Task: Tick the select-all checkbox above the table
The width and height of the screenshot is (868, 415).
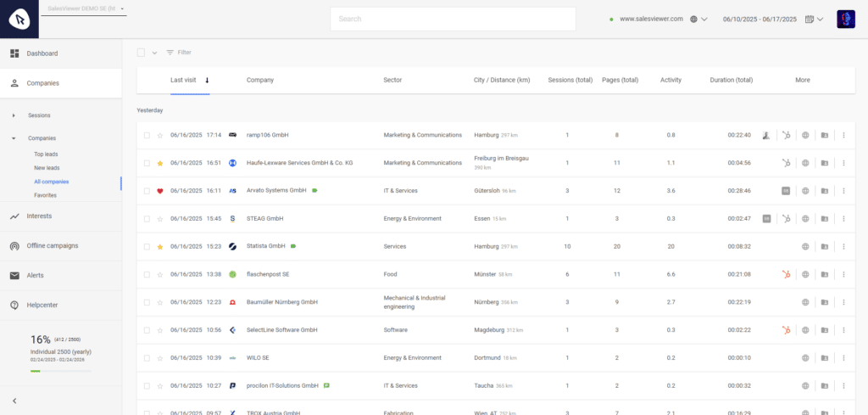Action: point(142,52)
